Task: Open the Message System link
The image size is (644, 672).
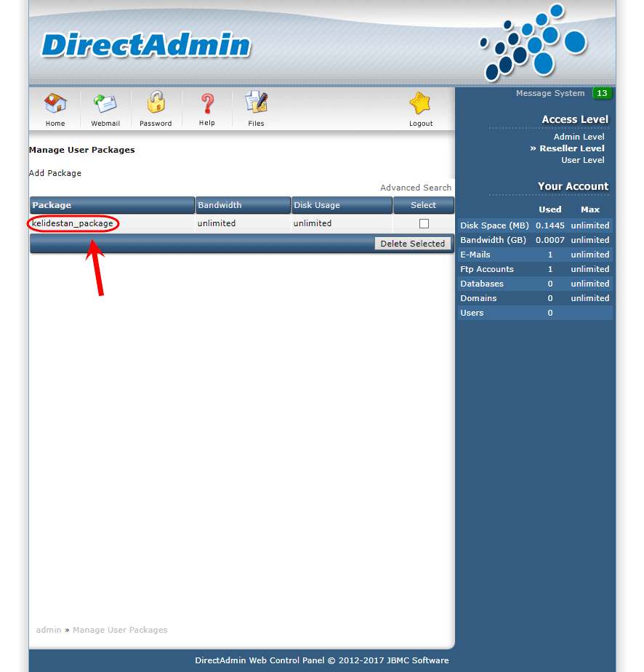Action: pyautogui.click(x=550, y=93)
